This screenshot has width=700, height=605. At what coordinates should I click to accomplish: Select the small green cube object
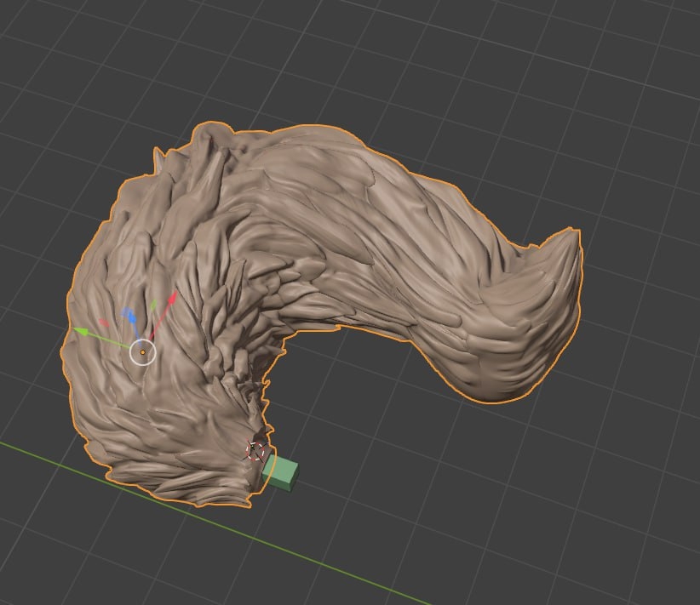[x=284, y=473]
